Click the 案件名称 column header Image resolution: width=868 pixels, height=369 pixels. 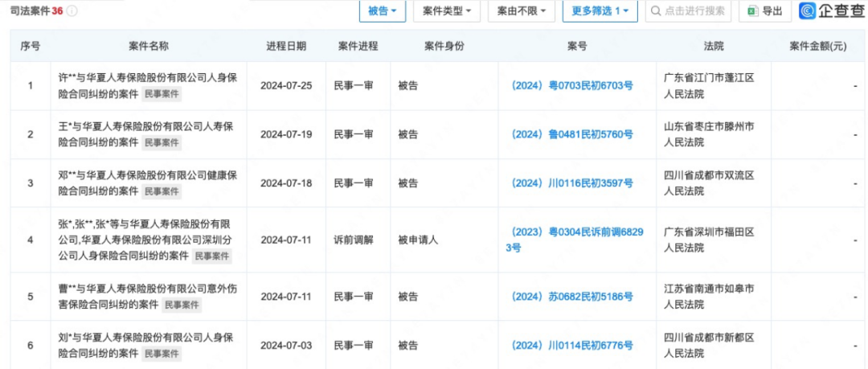(x=149, y=47)
